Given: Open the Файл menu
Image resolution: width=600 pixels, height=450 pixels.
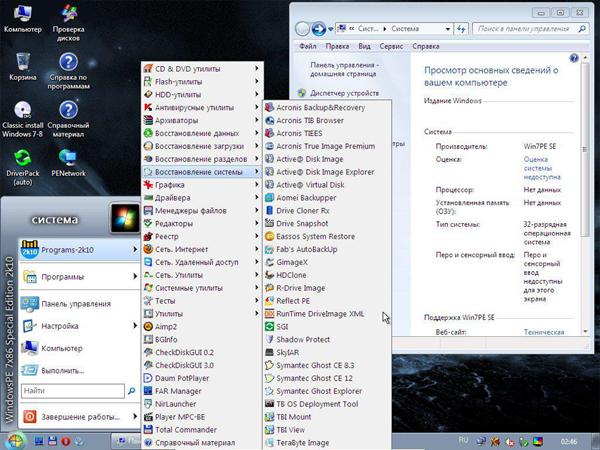Looking at the screenshot, I should tap(308, 46).
